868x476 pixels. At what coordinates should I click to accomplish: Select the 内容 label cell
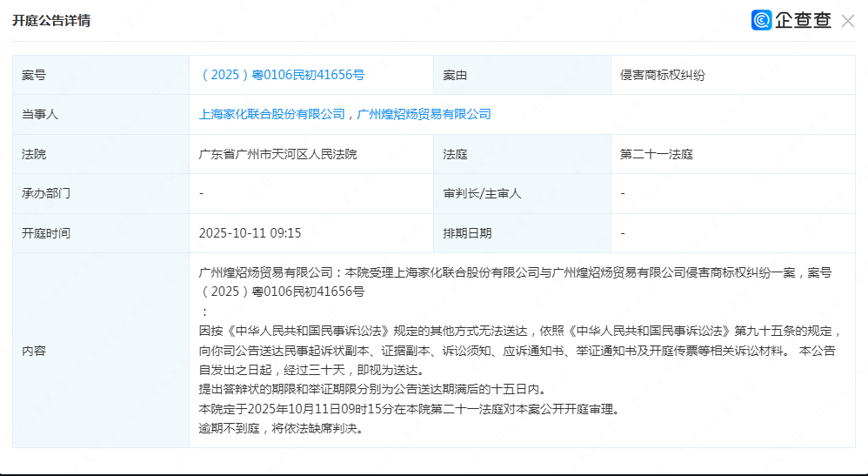101,350
